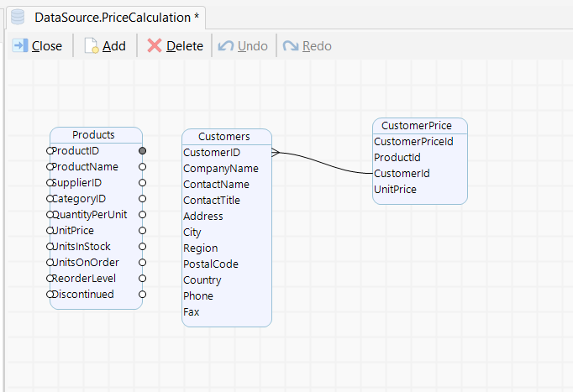Viewport: 573px width, 392px height.
Task: Select the ProductID field in Products
Action: pos(76,151)
